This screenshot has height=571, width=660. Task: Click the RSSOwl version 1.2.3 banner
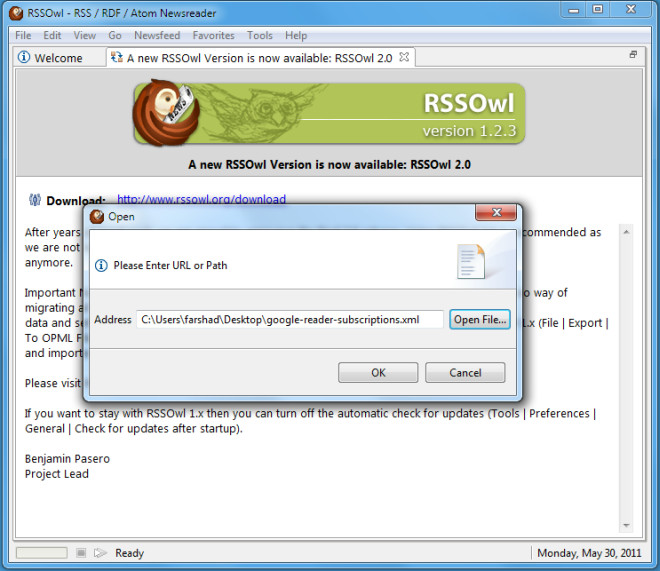tap(329, 114)
